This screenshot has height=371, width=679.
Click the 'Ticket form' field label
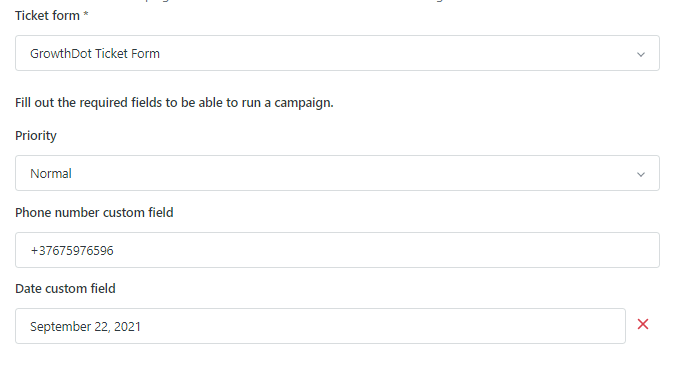click(47, 16)
